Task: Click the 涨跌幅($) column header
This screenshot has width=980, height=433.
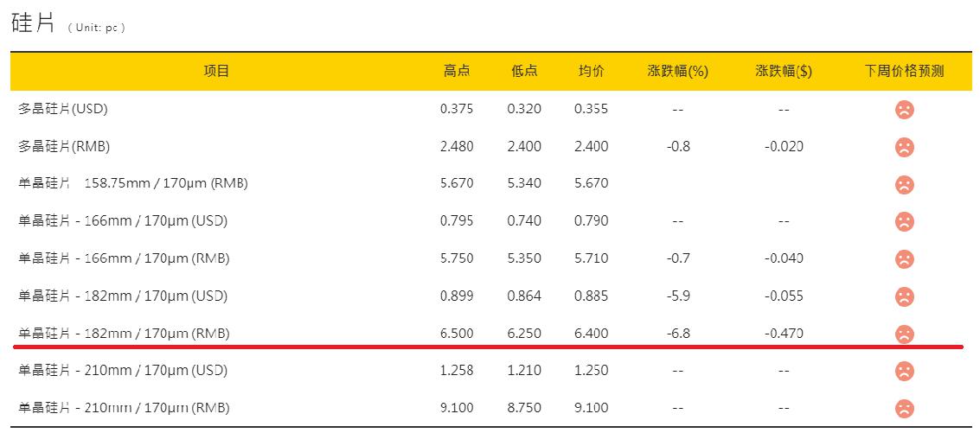Action: click(x=784, y=71)
